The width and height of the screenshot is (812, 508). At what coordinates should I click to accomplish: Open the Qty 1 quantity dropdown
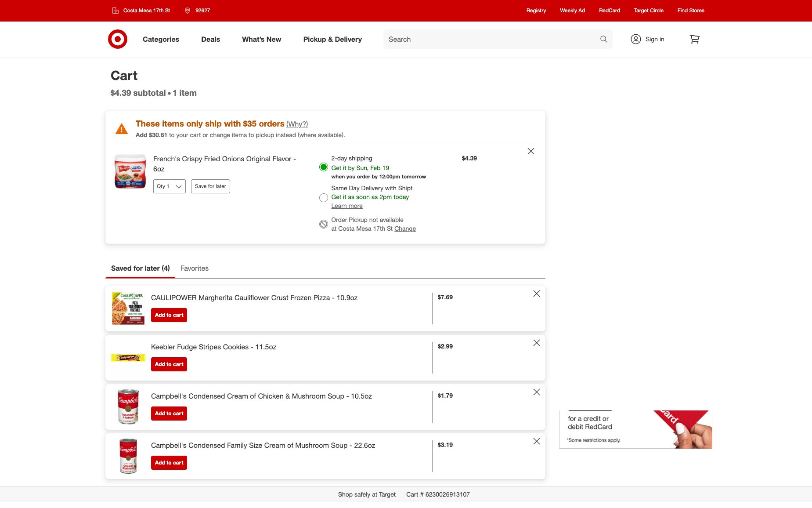pyautogui.click(x=170, y=186)
